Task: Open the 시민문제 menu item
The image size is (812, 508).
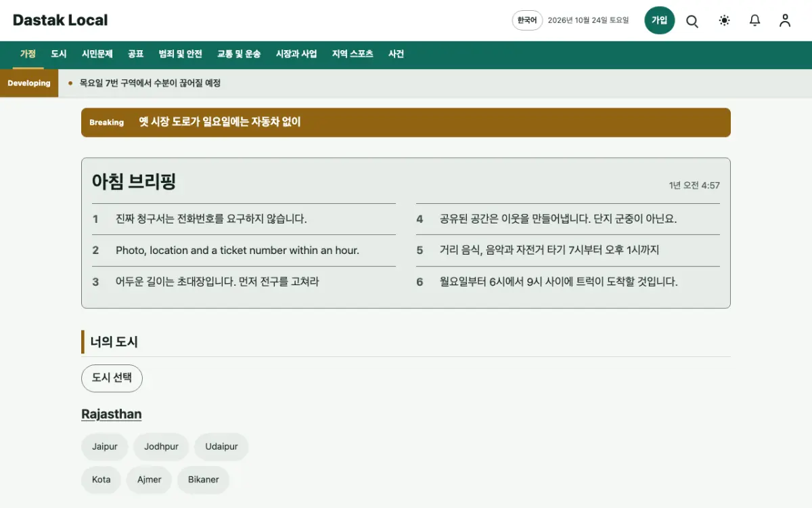Action: coord(97,54)
